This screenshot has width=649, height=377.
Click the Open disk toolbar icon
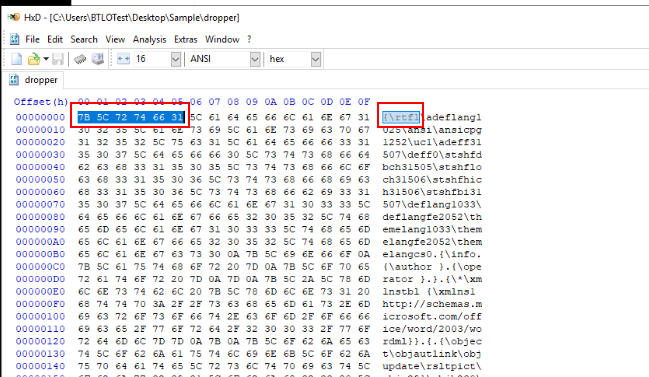click(x=98, y=59)
